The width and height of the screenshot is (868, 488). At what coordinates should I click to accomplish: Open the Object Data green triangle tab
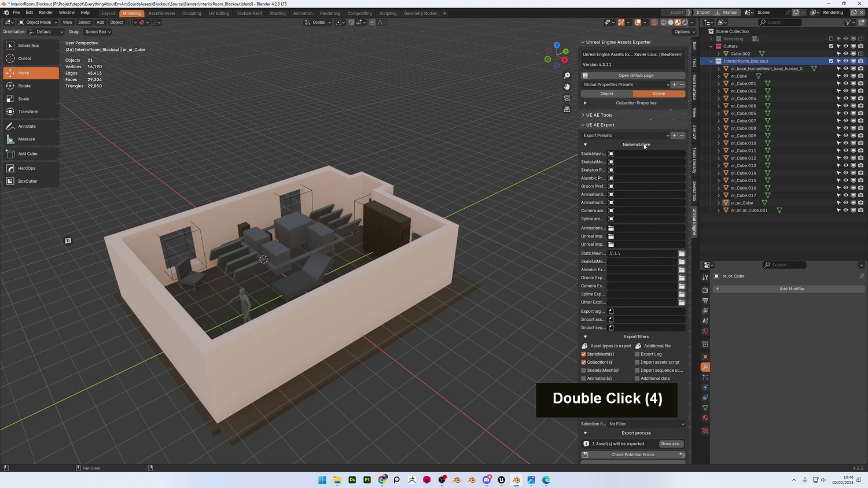click(x=705, y=408)
